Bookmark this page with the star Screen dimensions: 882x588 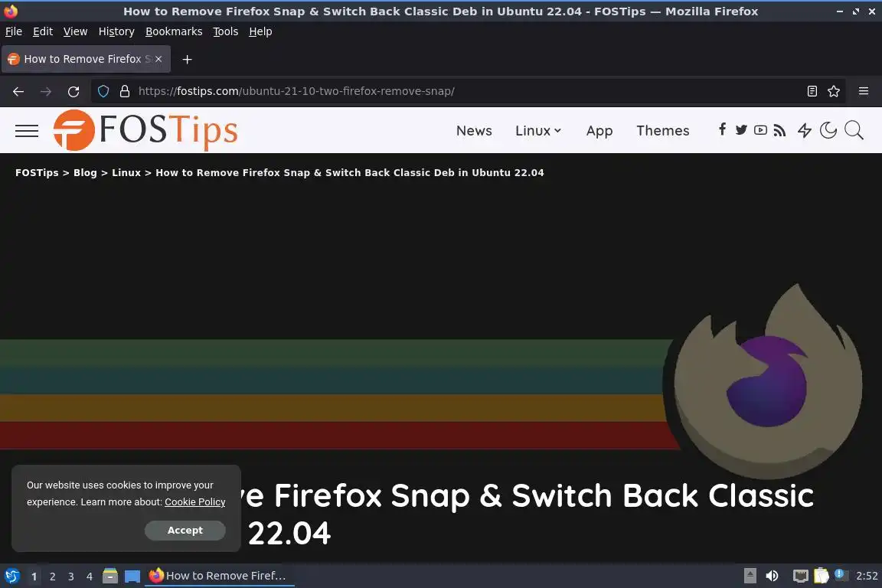pyautogui.click(x=834, y=91)
